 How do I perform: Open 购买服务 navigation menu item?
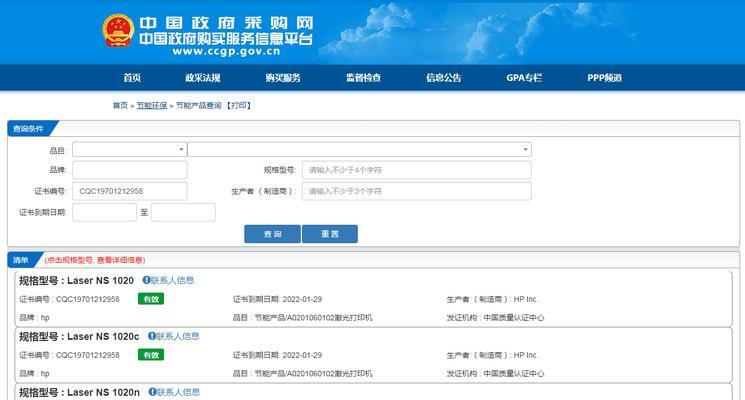click(283, 77)
